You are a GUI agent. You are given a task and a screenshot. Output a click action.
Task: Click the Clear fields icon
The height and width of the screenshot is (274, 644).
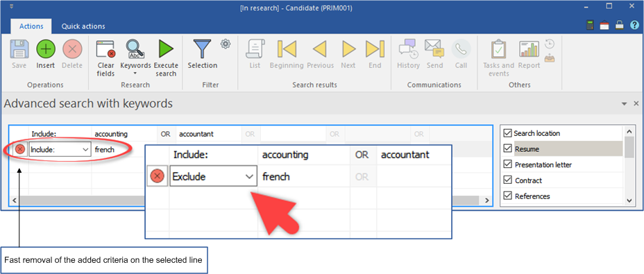click(106, 49)
